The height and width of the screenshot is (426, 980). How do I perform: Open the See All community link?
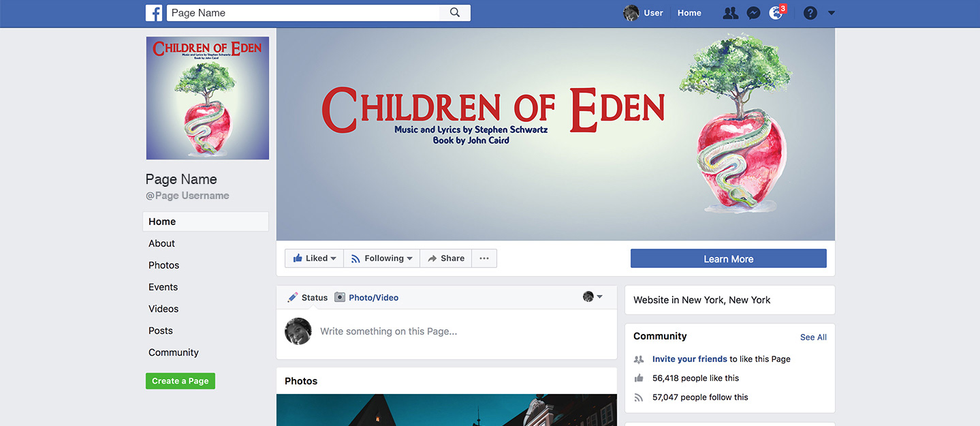click(x=813, y=337)
